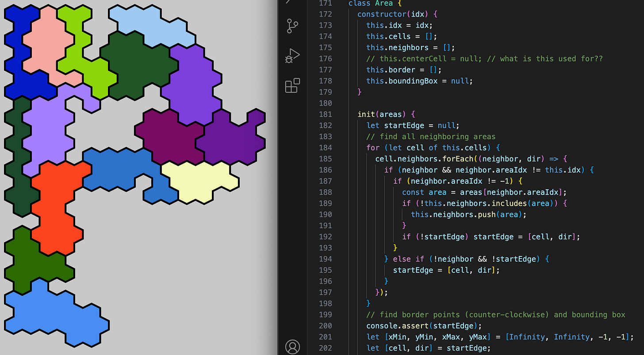Click 'find border points (counter-clockwise)' comment
The height and width of the screenshot is (355, 644).
click(x=496, y=314)
